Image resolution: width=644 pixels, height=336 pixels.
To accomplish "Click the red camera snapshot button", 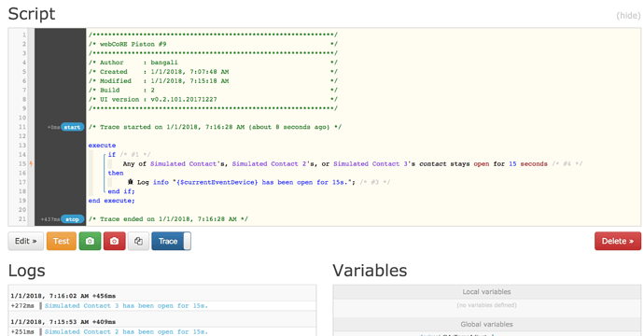I will pos(114,241).
